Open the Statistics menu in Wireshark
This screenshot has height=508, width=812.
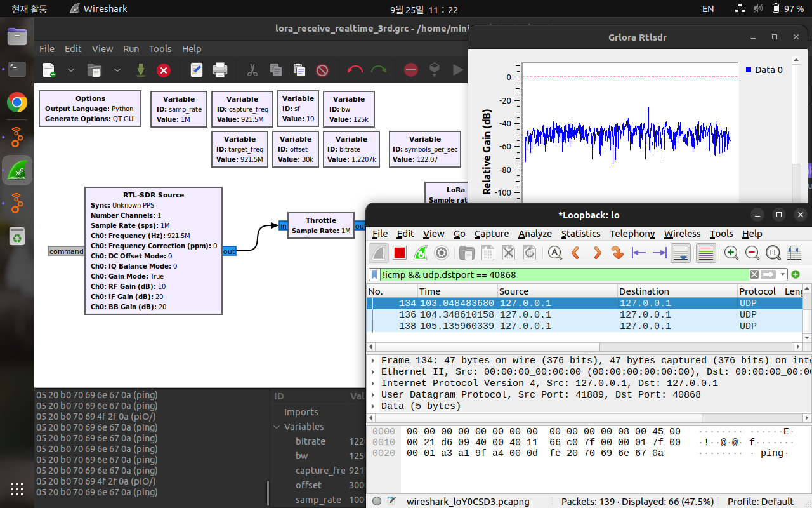580,234
